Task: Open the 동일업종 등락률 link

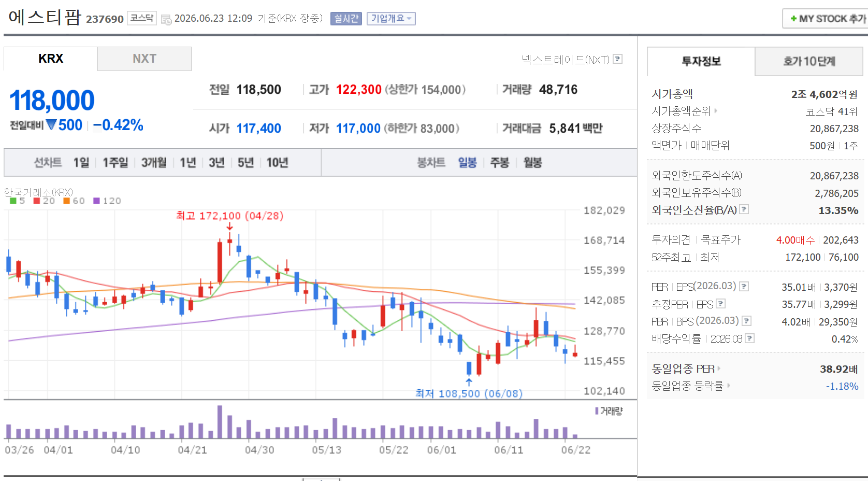Action: 687,386
